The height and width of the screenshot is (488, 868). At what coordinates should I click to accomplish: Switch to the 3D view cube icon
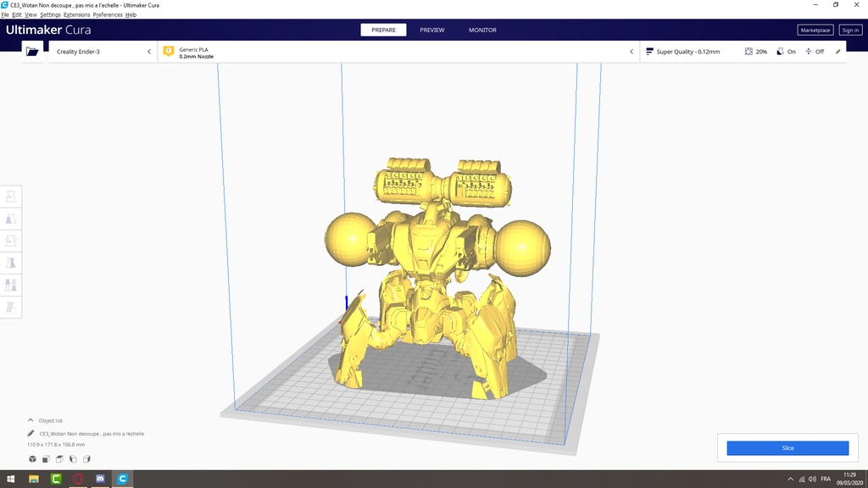coord(33,458)
